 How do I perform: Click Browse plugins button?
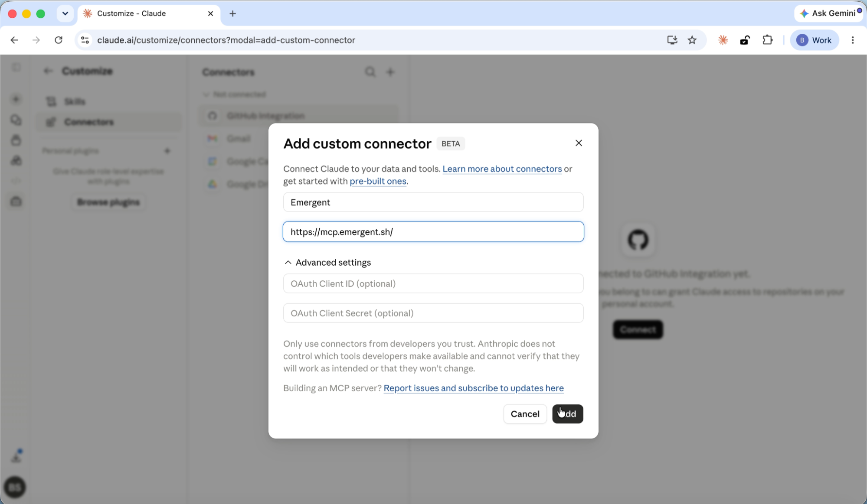coord(108,202)
